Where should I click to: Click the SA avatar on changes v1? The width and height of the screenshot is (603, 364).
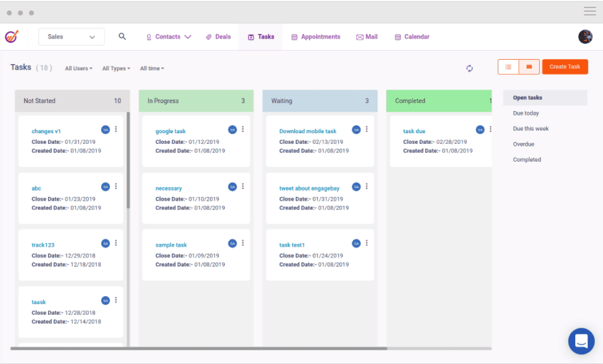(105, 129)
